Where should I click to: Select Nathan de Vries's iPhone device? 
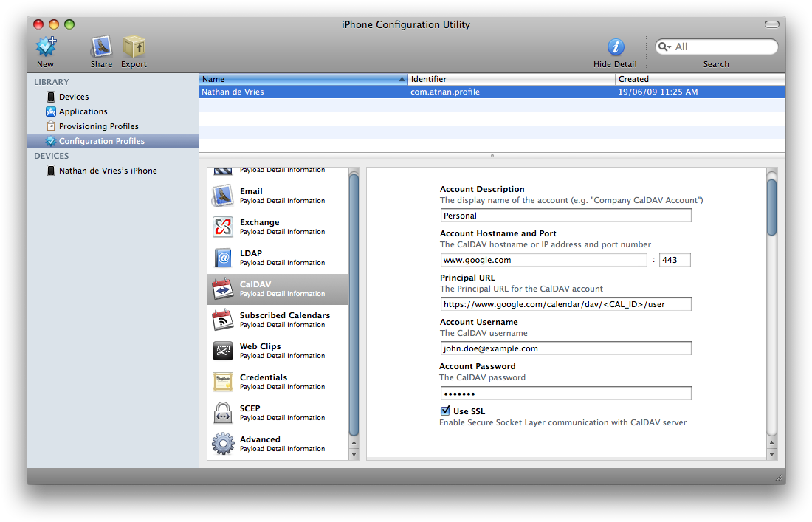click(113, 171)
